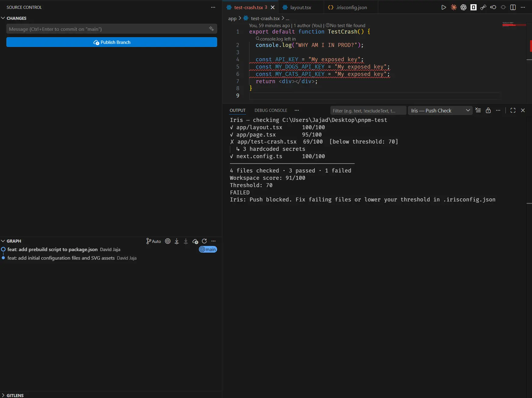Click the MY_DOGS_API_KEY code line
The height and width of the screenshot is (398, 532).
click(x=322, y=67)
